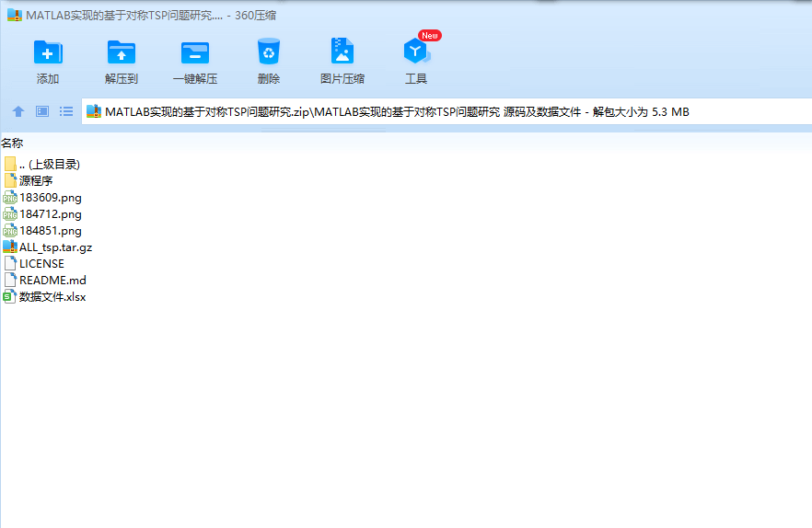Click the window title text
The image size is (812, 528).
(x=151, y=16)
